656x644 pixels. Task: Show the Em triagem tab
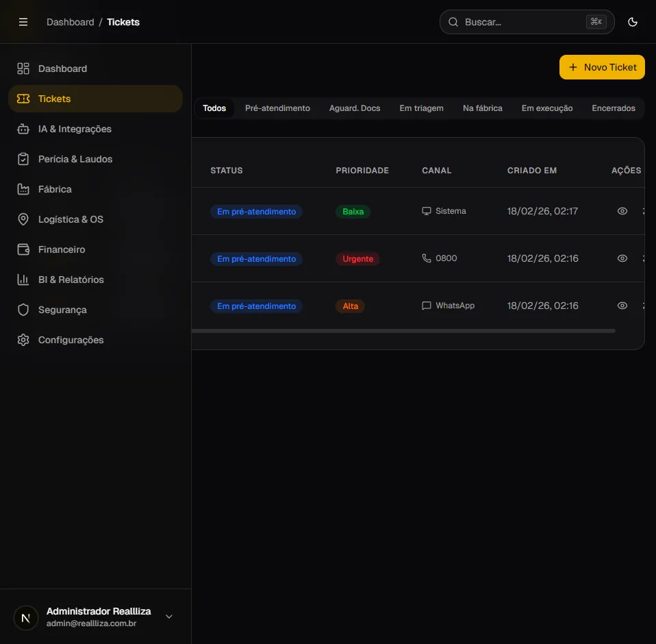click(x=421, y=108)
